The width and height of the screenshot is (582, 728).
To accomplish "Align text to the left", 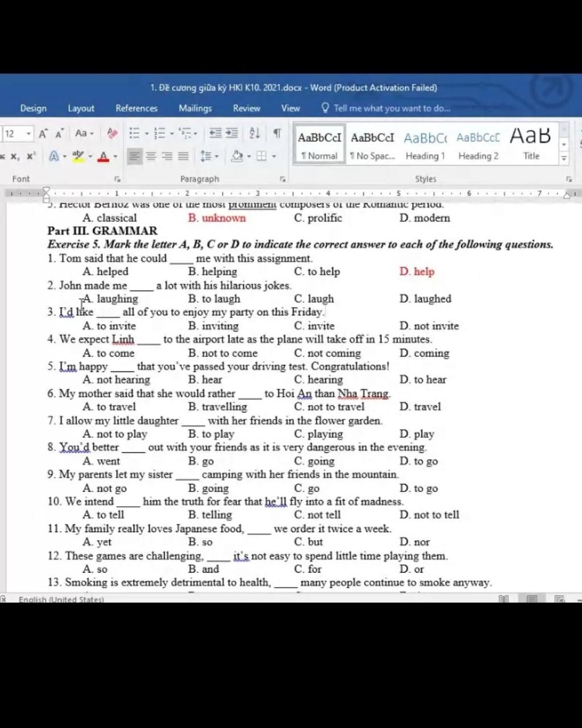I will pyautogui.click(x=134, y=156).
